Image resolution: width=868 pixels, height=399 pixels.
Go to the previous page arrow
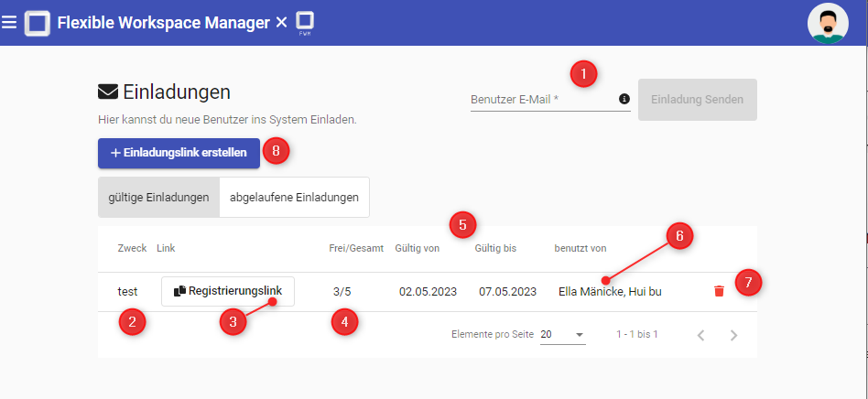(x=700, y=335)
